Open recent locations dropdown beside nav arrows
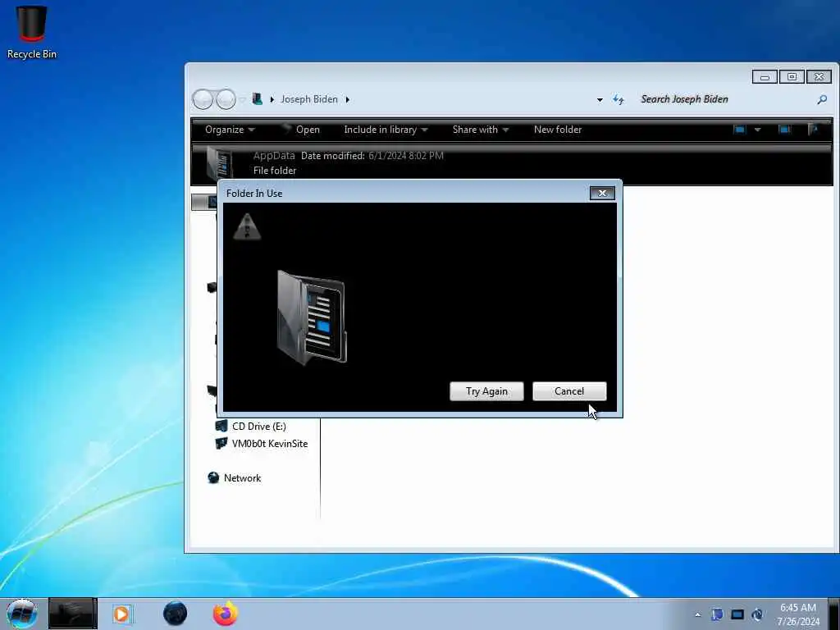 242,99
